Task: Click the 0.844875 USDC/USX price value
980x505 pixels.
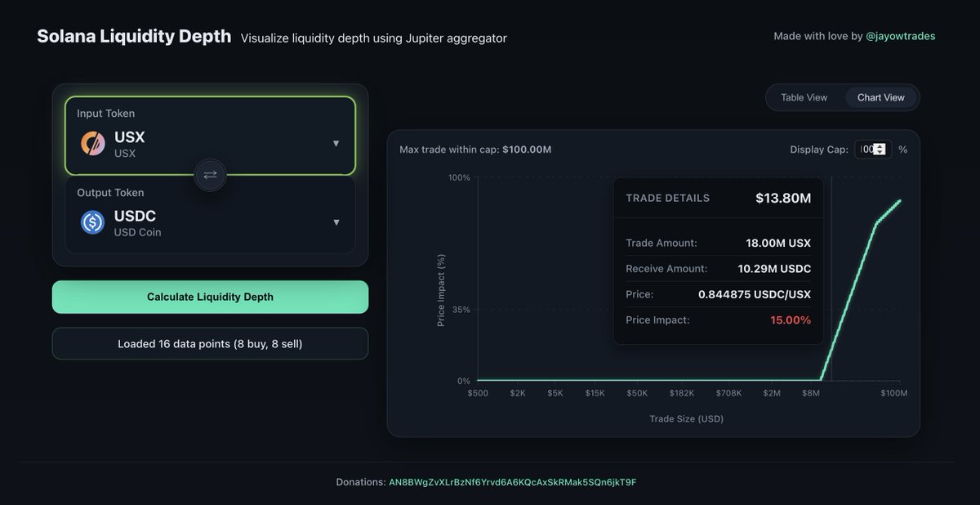Action: [x=755, y=294]
